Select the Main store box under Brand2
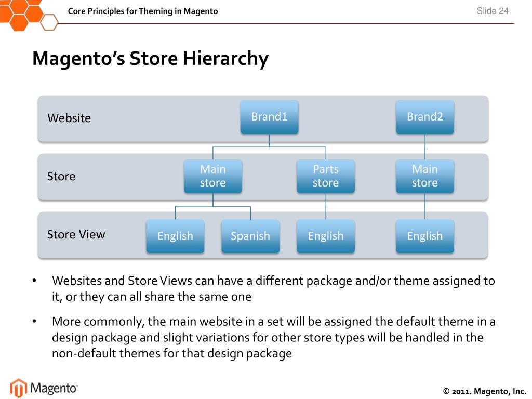 click(425, 176)
